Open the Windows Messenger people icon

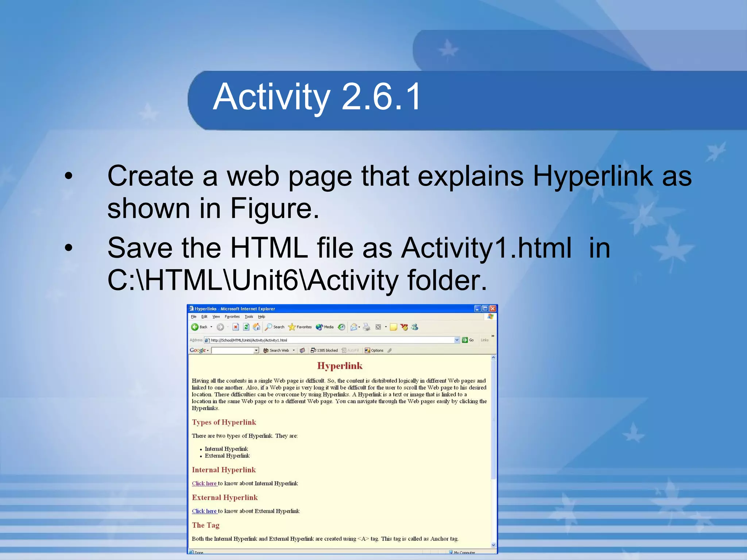(414, 327)
